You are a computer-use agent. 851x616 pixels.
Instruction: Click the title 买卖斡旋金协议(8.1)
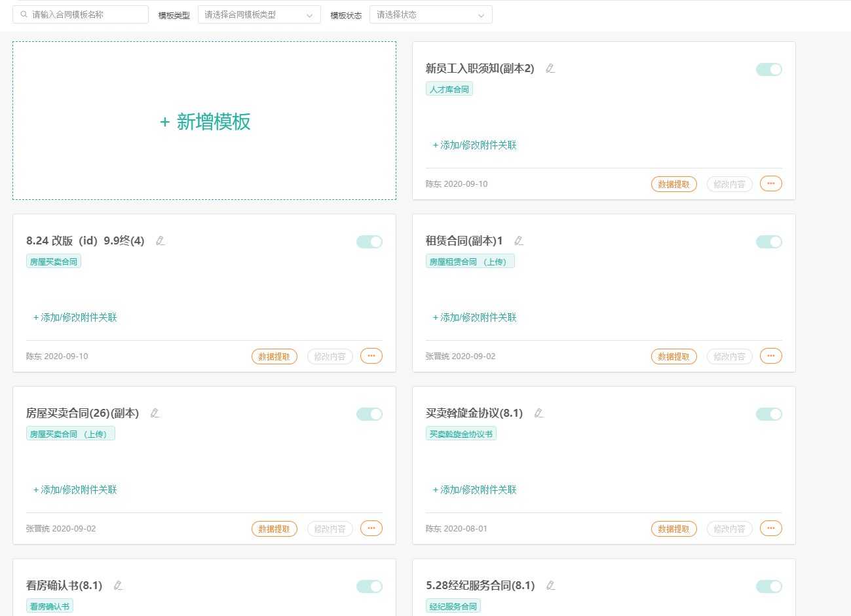474,413
